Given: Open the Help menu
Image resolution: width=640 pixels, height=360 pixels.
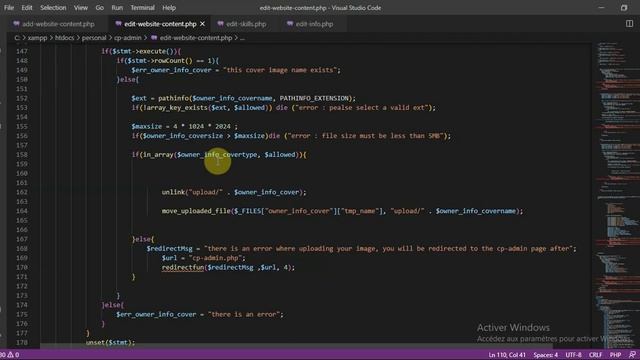Looking at the screenshot, I should [x=169, y=8].
